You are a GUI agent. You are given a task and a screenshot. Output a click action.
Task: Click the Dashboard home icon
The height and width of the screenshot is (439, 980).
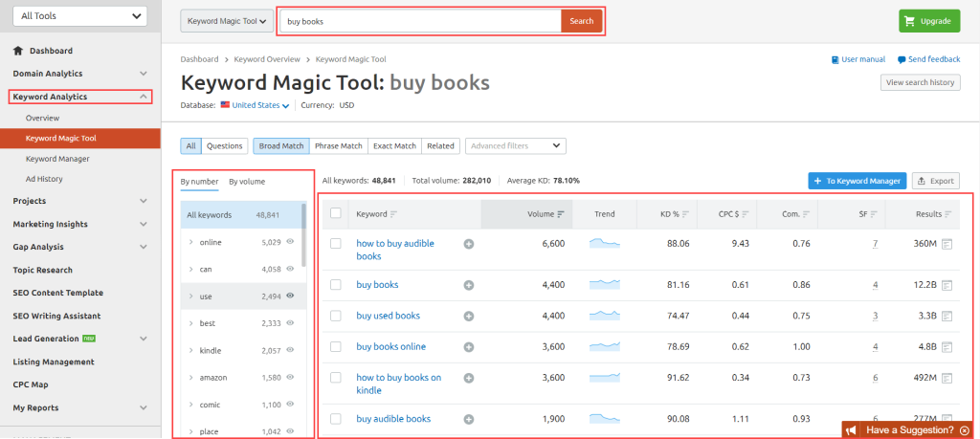click(18, 51)
